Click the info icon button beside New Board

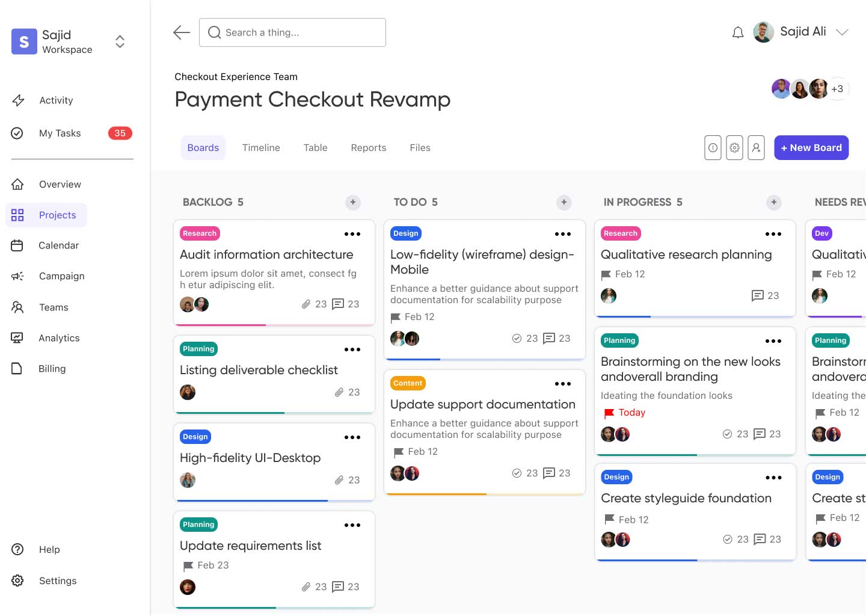coord(713,147)
